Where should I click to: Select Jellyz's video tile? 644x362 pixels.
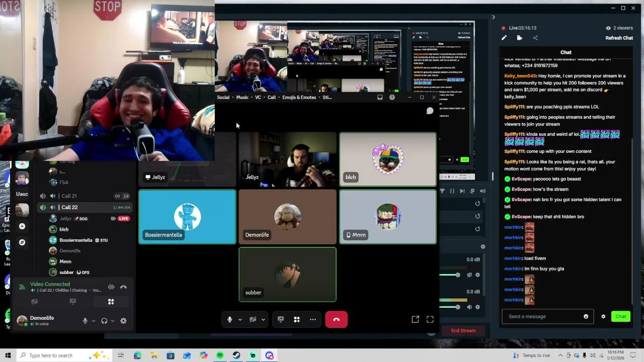pos(287,159)
